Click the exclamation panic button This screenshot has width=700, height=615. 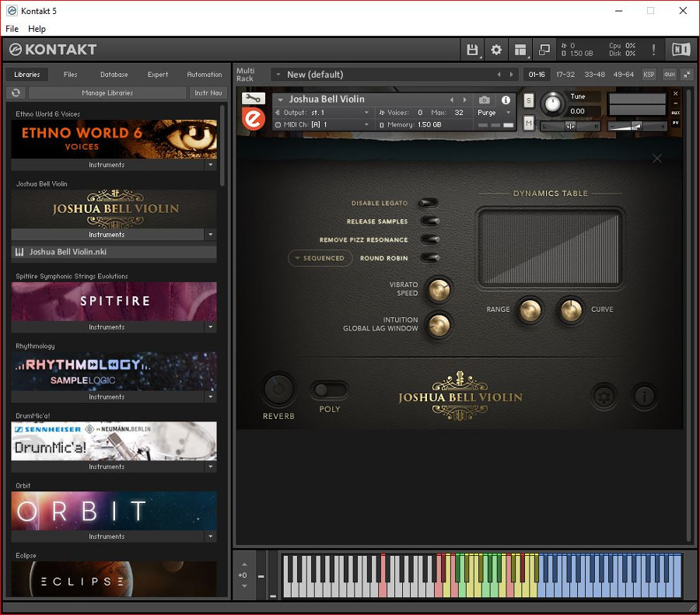653,50
